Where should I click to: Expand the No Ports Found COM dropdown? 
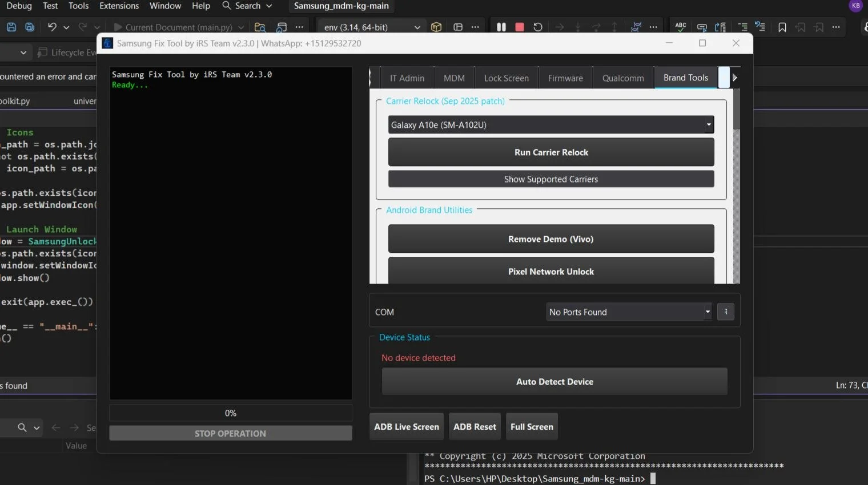coord(629,312)
